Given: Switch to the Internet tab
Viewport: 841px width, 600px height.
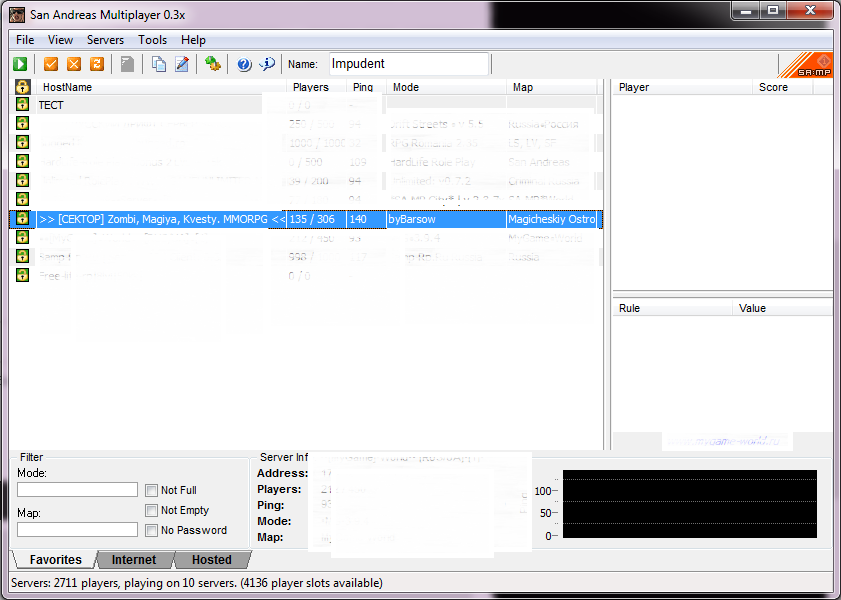Looking at the screenshot, I should 134,560.
